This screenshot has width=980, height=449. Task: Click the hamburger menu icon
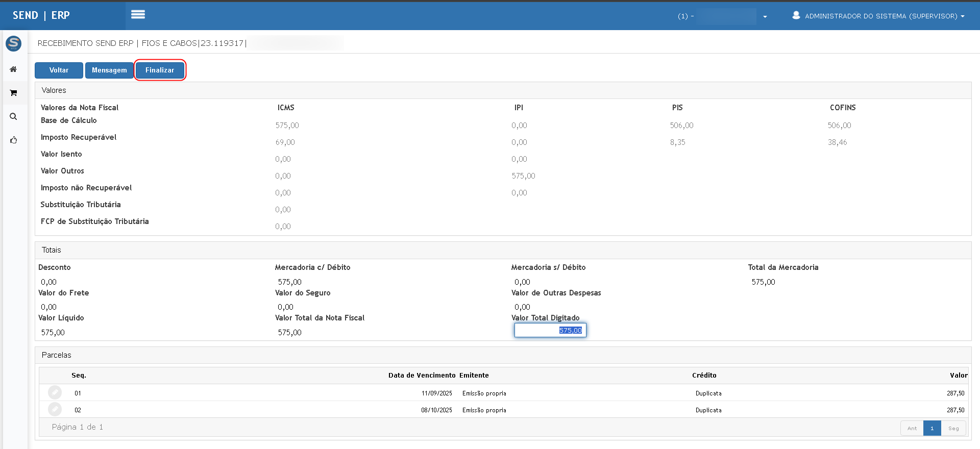(138, 15)
